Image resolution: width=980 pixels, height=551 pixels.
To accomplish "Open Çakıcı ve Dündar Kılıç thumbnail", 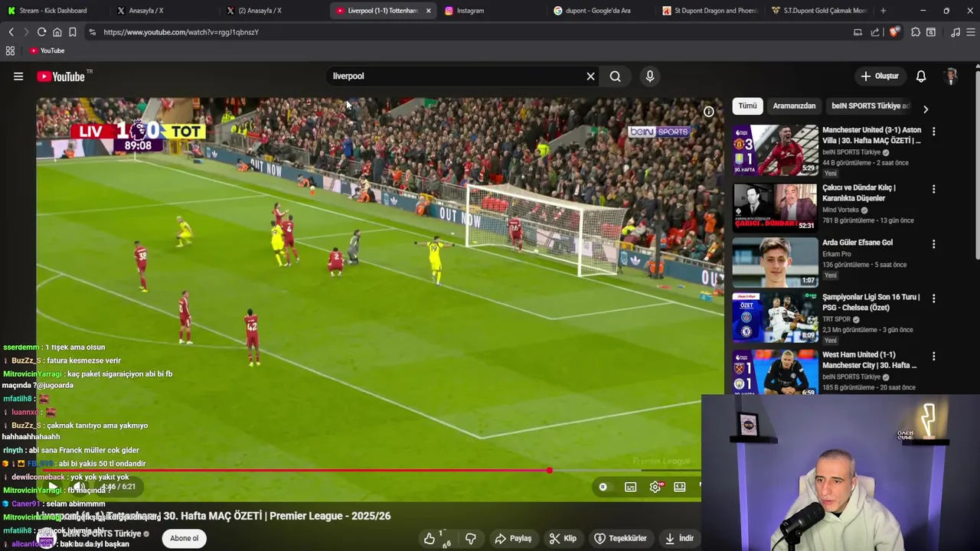I will click(776, 207).
